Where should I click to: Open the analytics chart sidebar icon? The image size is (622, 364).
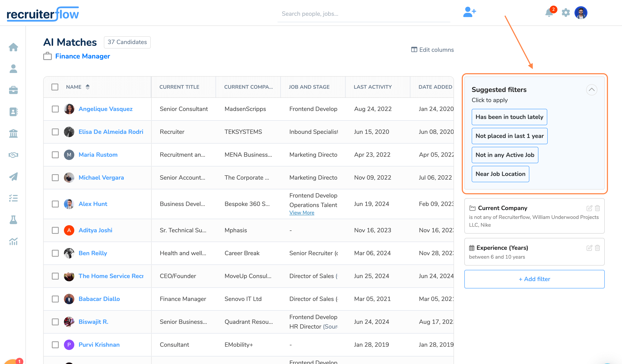pos(13,241)
